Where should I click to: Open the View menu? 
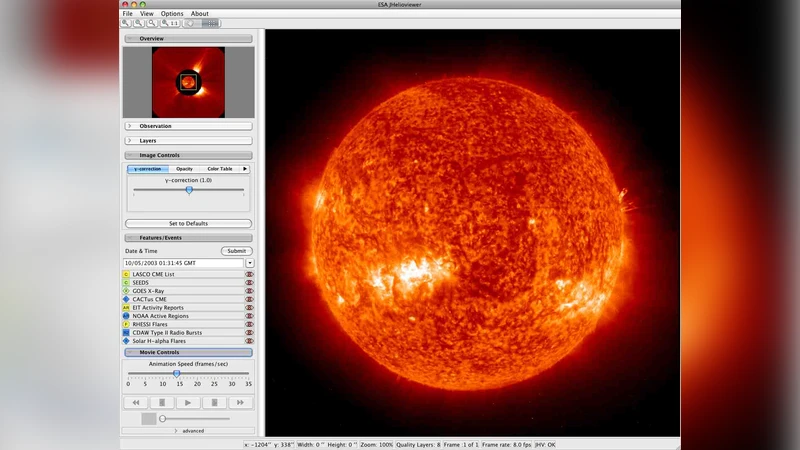[146, 14]
